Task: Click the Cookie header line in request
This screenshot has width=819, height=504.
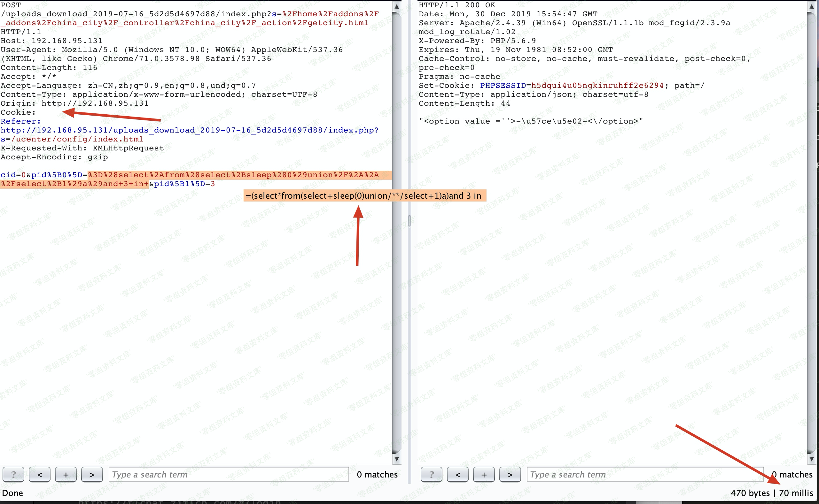Action: (x=18, y=112)
